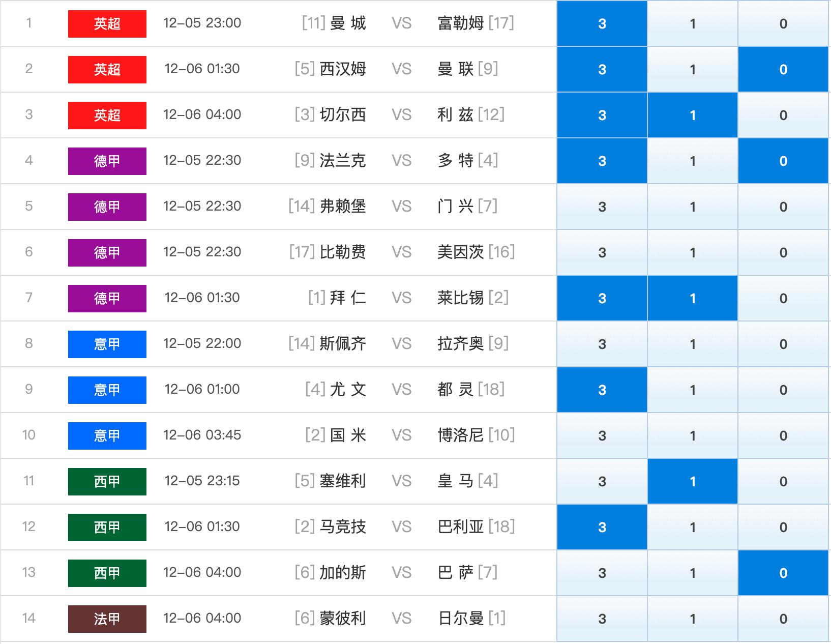Open home team 拜仁
The height and width of the screenshot is (644, 831).
[x=348, y=298]
